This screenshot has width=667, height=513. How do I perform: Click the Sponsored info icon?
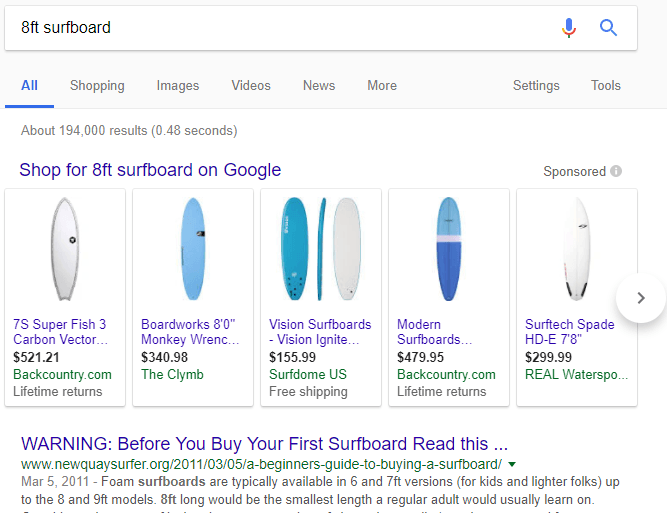[x=616, y=171]
